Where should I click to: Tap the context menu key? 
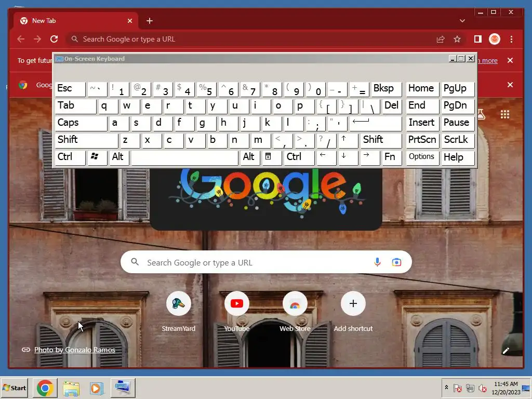(x=271, y=157)
